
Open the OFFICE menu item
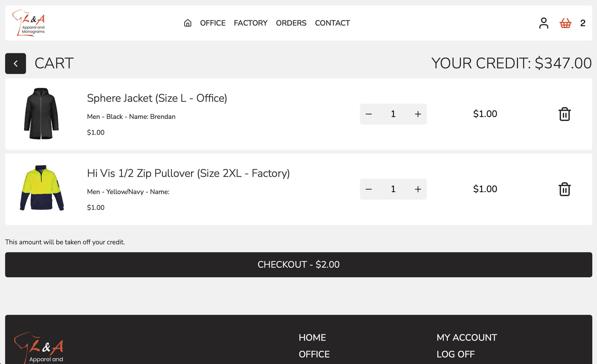tap(213, 23)
